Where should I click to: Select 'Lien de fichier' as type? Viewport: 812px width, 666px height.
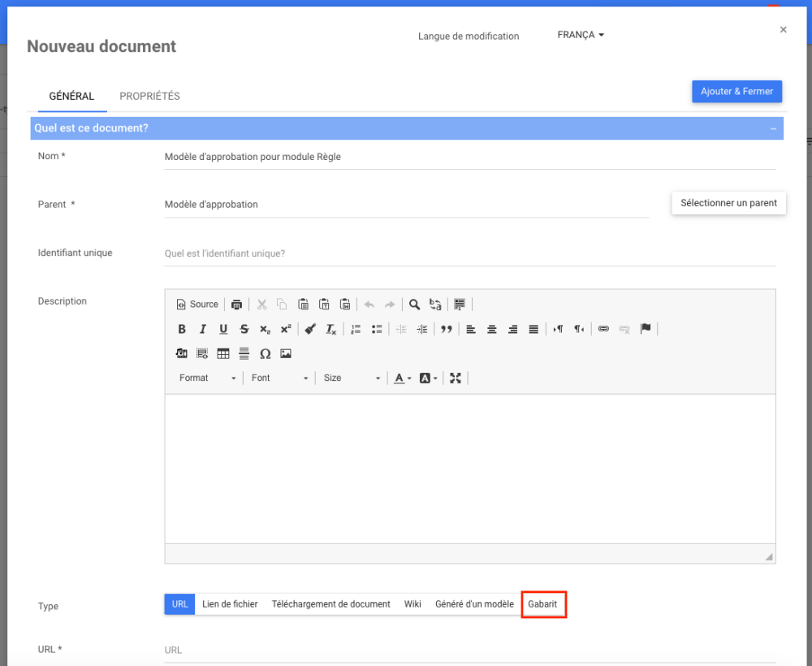coord(230,604)
